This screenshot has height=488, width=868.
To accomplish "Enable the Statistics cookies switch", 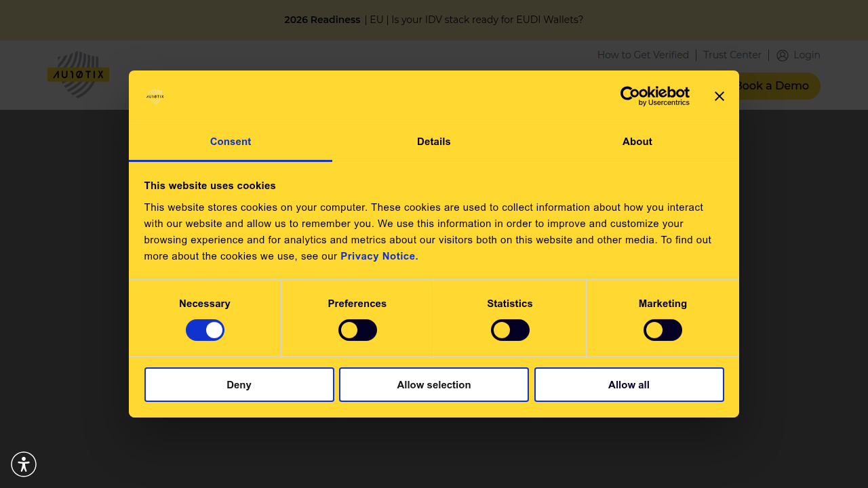I will click(510, 330).
